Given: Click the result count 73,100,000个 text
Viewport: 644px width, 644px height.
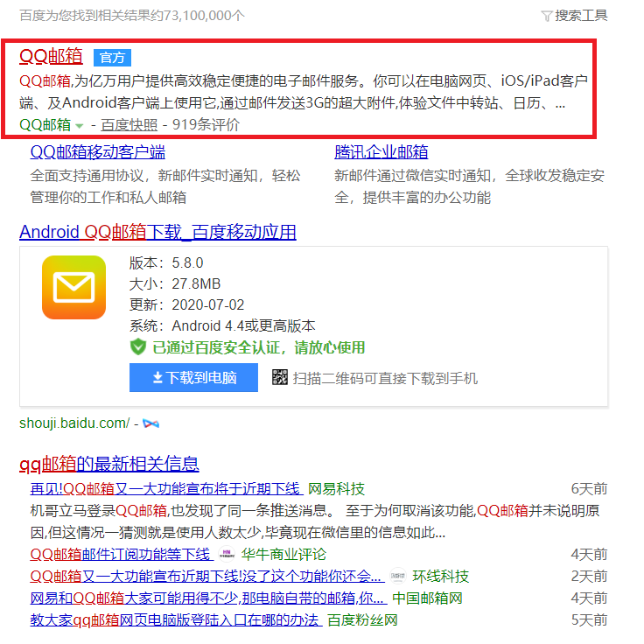Looking at the screenshot, I should [x=204, y=16].
